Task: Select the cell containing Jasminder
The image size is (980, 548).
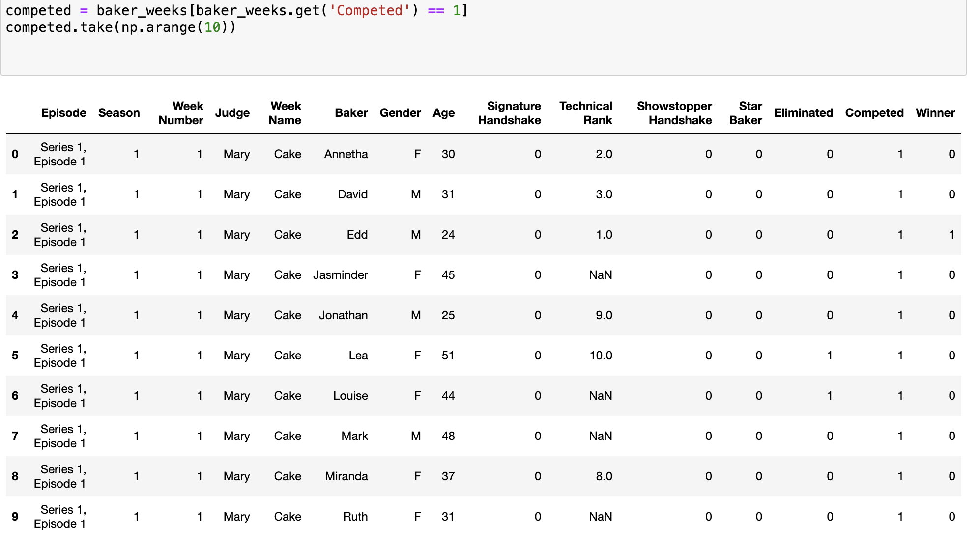Action: [341, 275]
